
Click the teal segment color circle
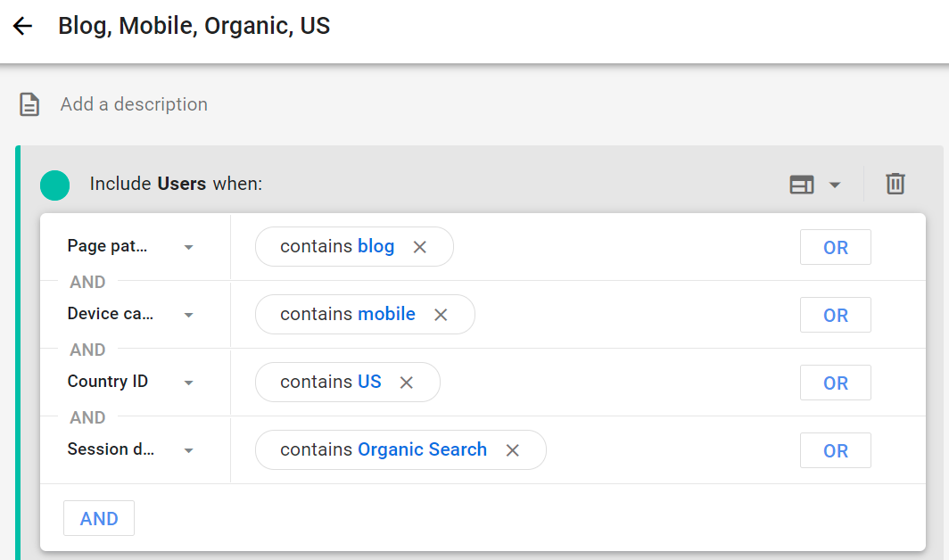[x=55, y=185]
